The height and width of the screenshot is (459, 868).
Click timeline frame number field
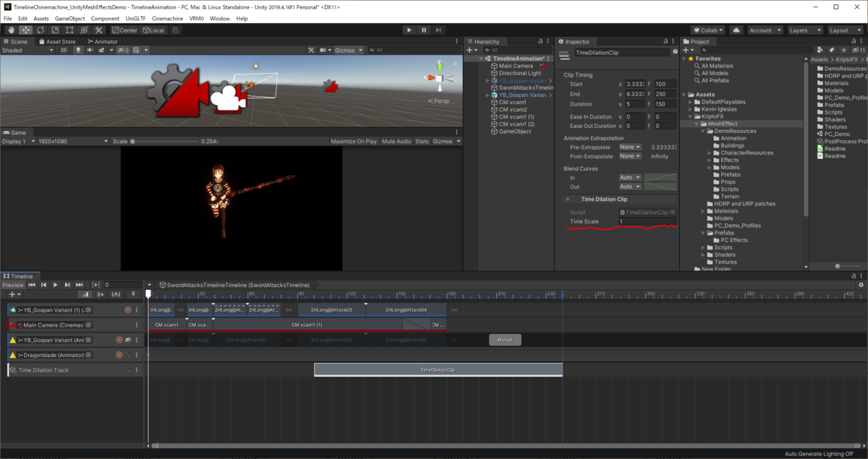[122, 285]
